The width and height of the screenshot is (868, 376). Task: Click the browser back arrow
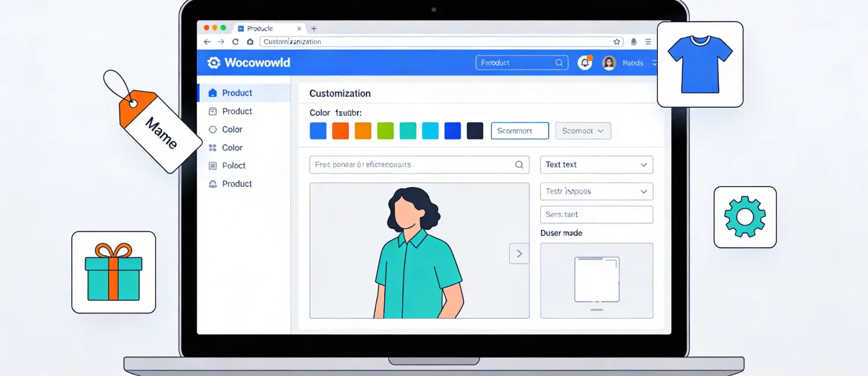[x=207, y=42]
